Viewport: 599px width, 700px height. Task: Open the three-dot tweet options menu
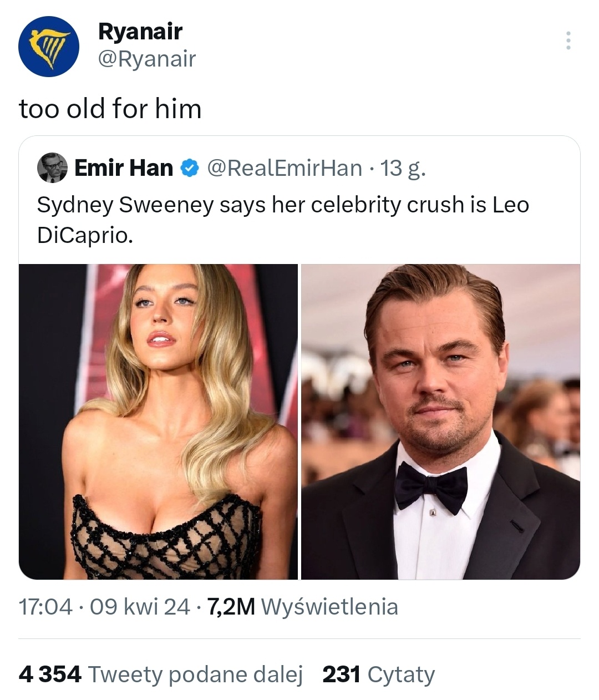point(568,40)
